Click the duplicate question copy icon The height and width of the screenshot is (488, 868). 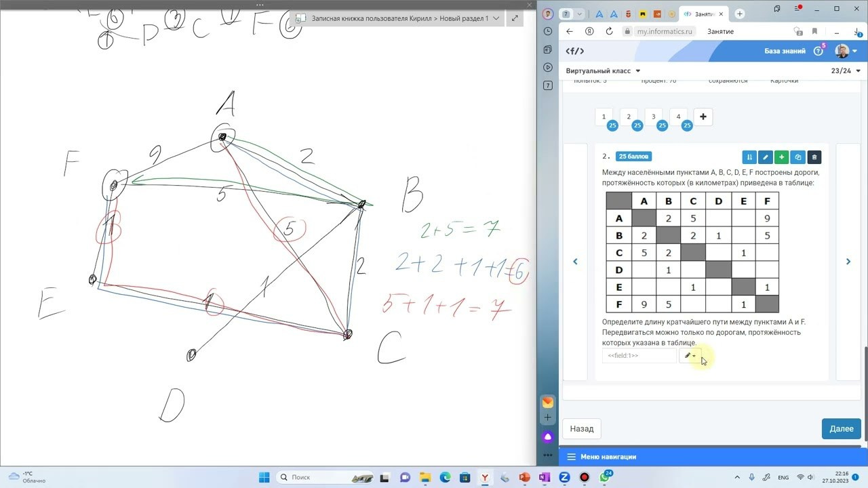798,157
